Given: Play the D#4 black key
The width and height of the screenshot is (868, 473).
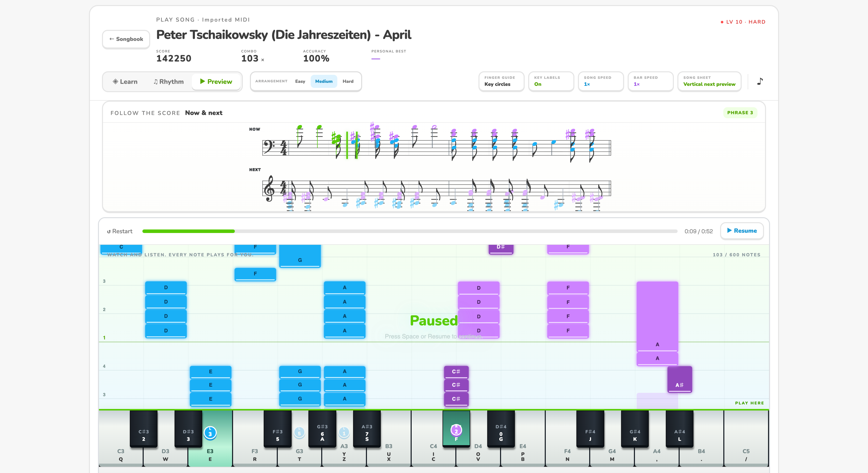Looking at the screenshot, I should pyautogui.click(x=501, y=429).
